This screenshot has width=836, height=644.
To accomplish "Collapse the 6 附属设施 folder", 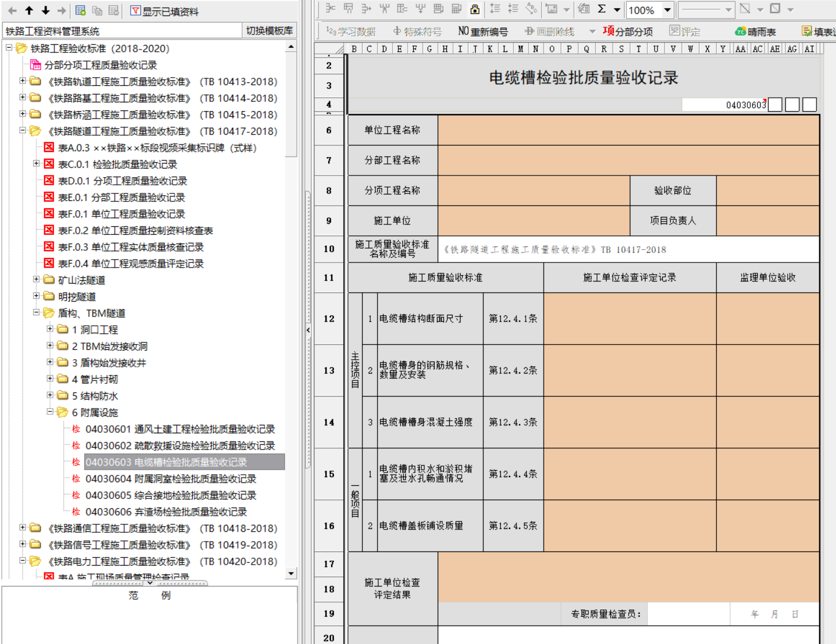I will tap(50, 411).
